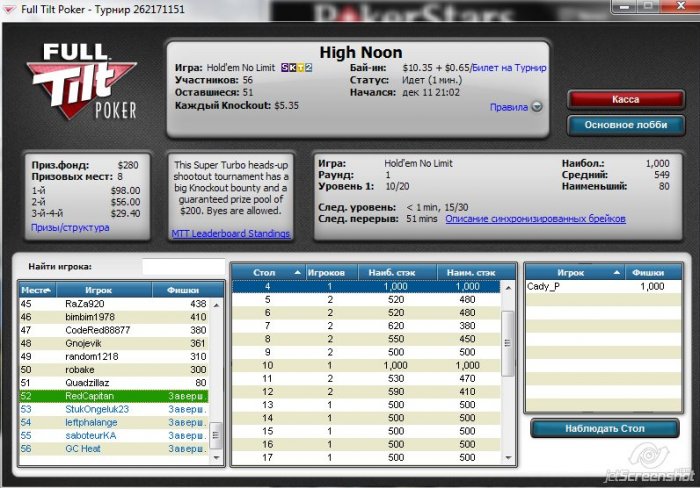Select table 13 row
This screenshot has width=700, height=488.
pos(366,405)
